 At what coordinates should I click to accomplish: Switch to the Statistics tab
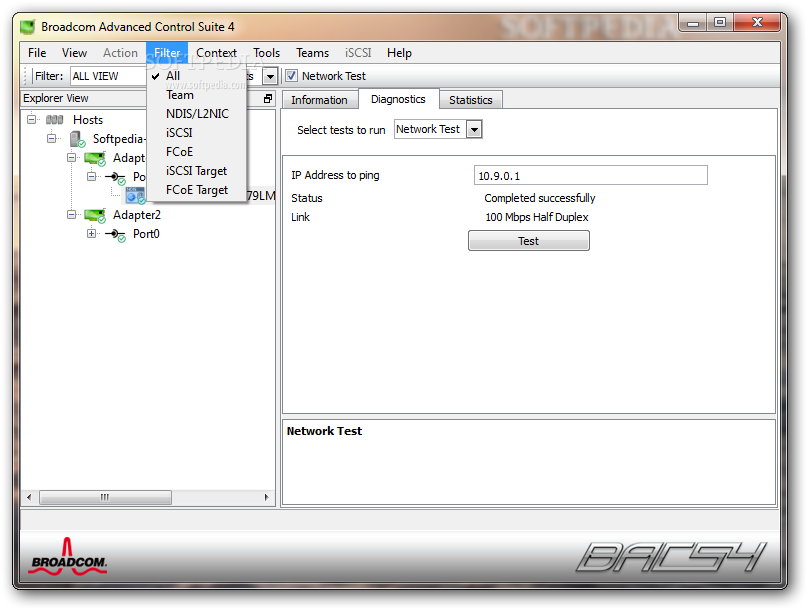pyautogui.click(x=470, y=100)
